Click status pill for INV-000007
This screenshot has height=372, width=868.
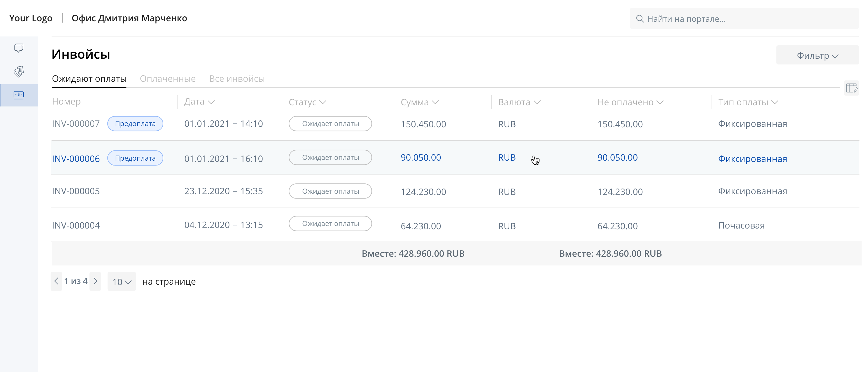coord(330,123)
